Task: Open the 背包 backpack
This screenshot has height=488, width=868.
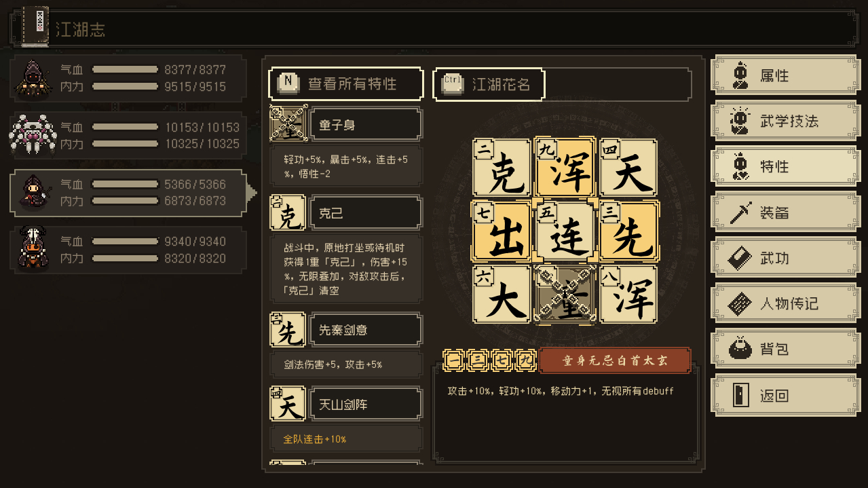Action: tap(785, 350)
